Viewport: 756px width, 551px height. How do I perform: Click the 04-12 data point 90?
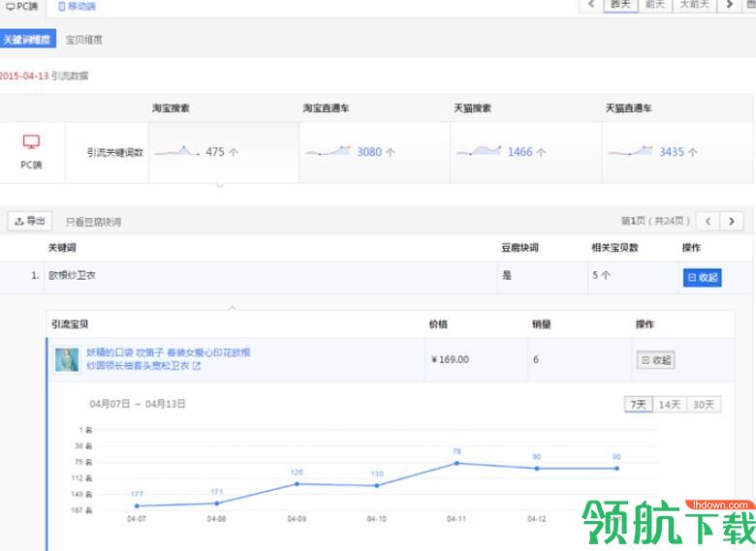537,468
